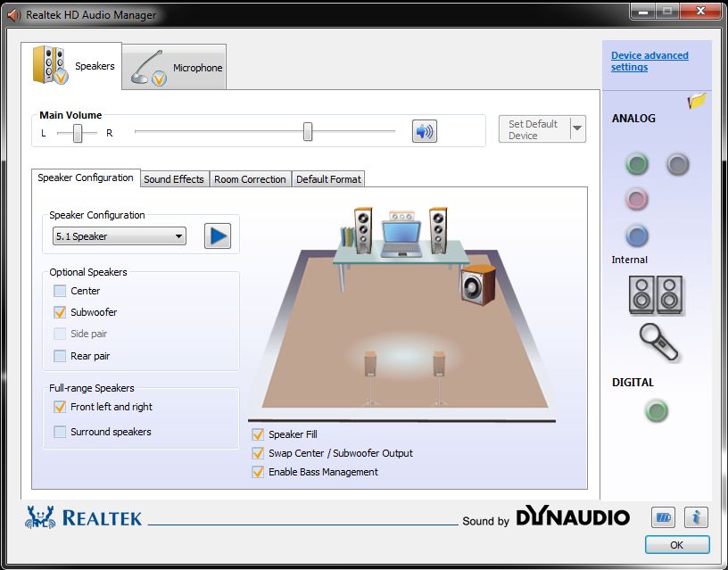This screenshot has height=570, width=728.
Task: Click the Main Volume slider handle
Action: point(308,132)
